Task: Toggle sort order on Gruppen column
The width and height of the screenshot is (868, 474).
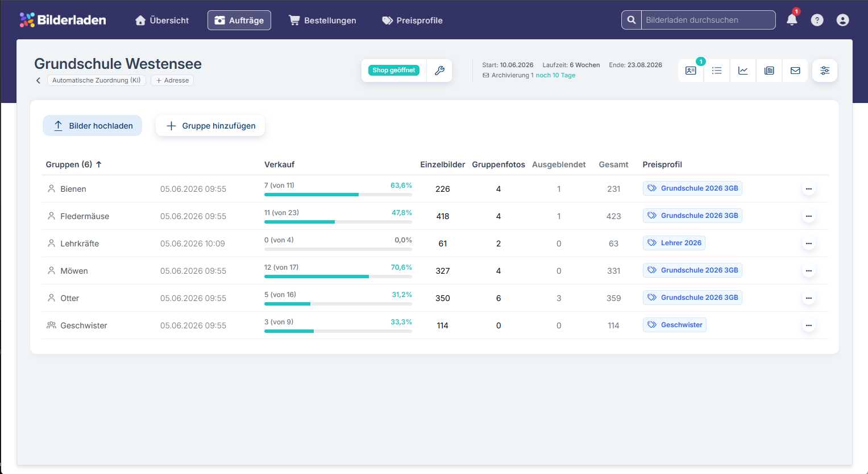Action: coord(74,164)
